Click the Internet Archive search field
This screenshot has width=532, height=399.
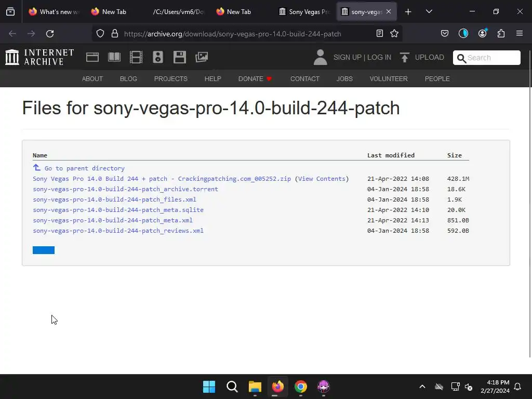pos(486,57)
